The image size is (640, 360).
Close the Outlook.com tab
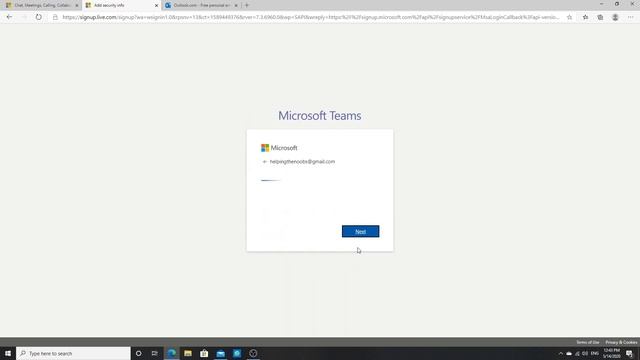[x=236, y=5]
